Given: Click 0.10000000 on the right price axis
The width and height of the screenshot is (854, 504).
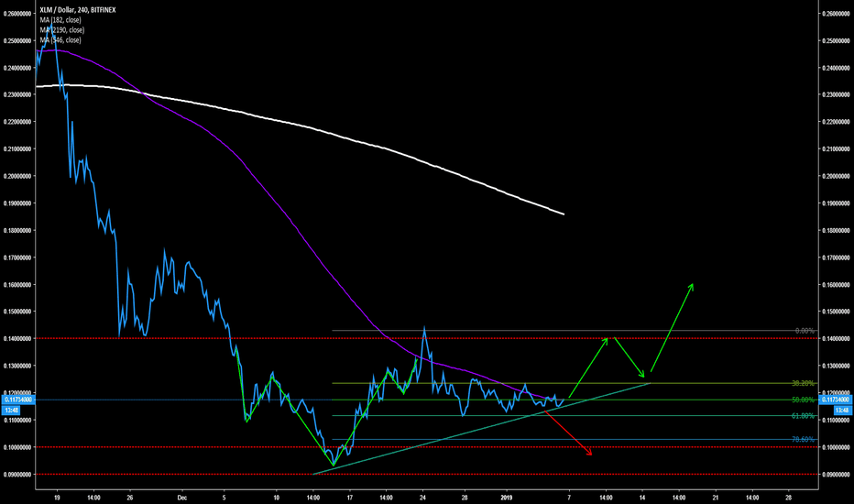Looking at the screenshot, I should coord(836,447).
